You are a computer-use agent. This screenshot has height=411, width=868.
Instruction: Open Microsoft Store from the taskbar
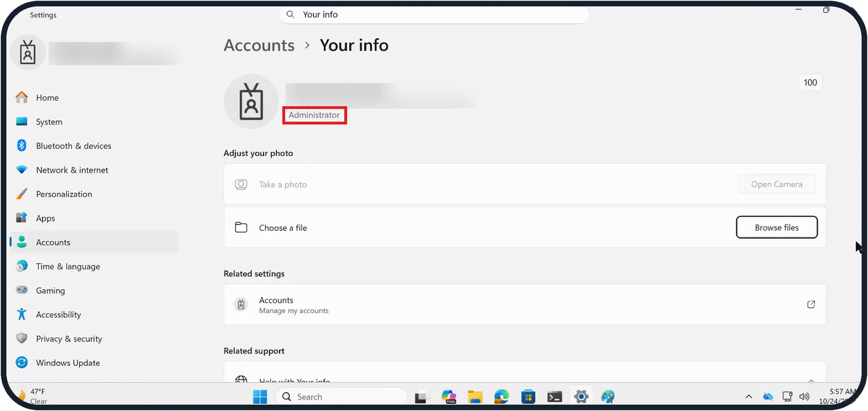point(528,397)
